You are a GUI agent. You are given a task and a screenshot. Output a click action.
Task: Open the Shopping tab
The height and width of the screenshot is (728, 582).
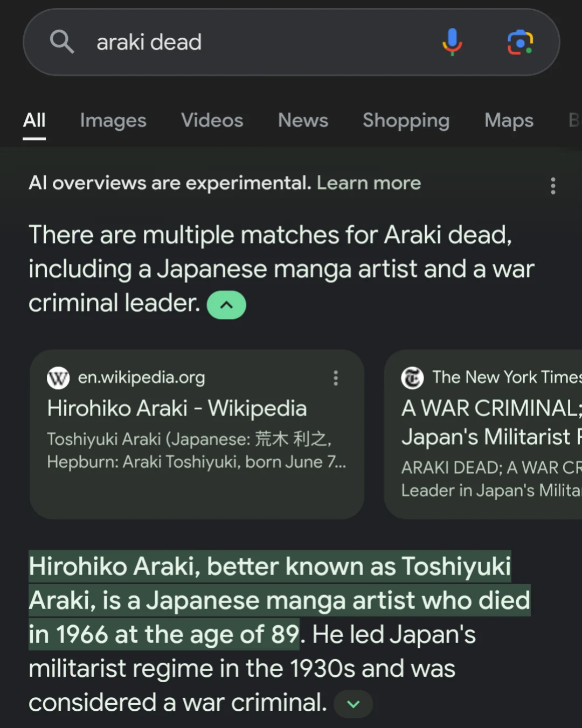point(406,120)
